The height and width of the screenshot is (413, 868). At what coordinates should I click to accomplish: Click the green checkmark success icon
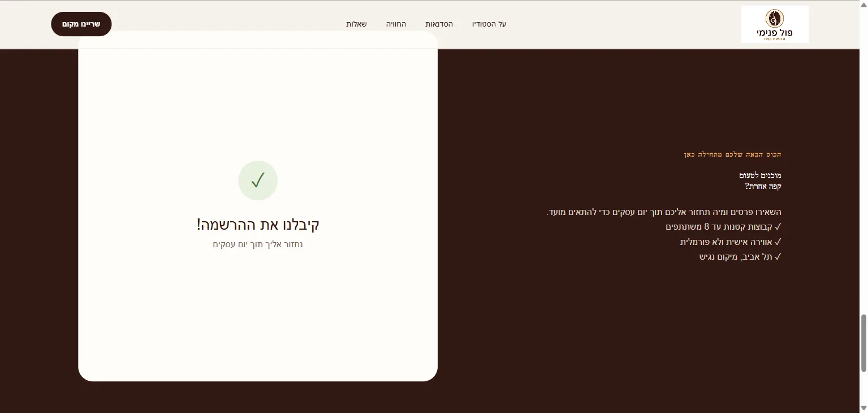click(258, 180)
